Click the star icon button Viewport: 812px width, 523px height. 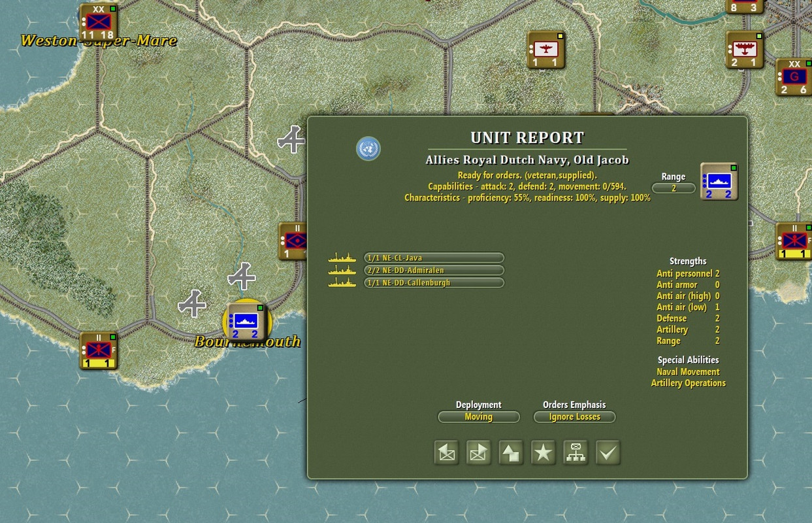tap(544, 452)
